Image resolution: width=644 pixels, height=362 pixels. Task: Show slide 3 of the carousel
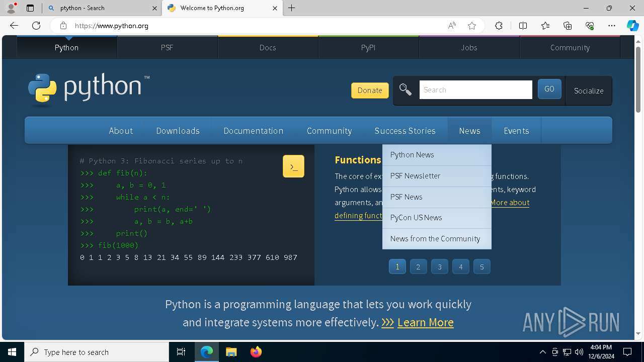[440, 267]
